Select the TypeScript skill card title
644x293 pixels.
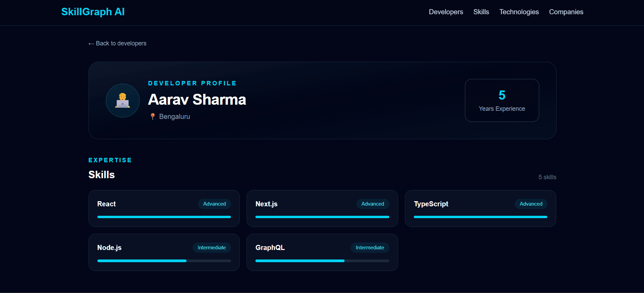431,204
